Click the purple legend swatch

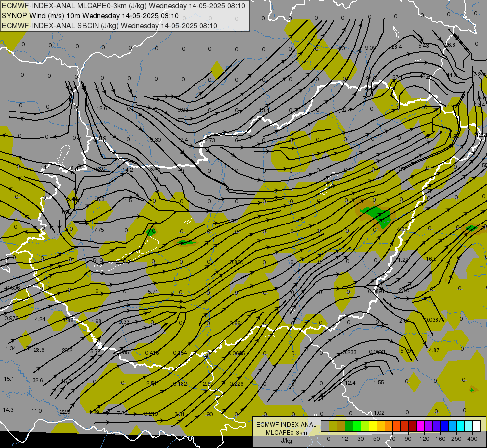(x=429, y=426)
